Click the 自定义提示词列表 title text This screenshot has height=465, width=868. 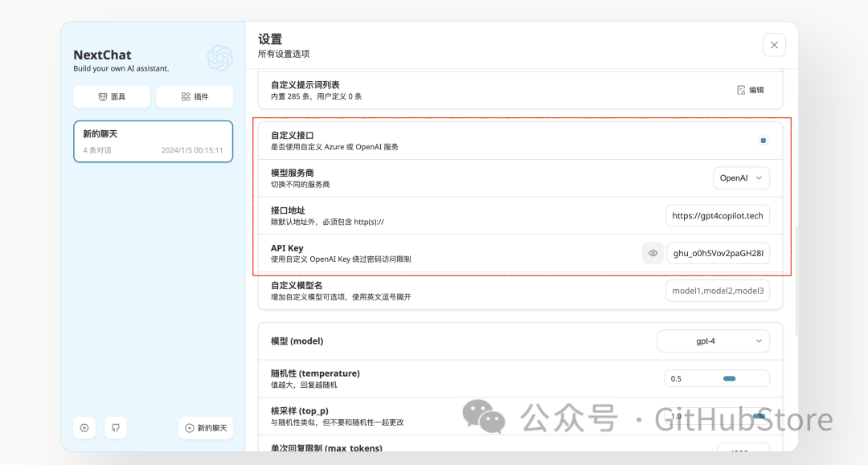(305, 84)
